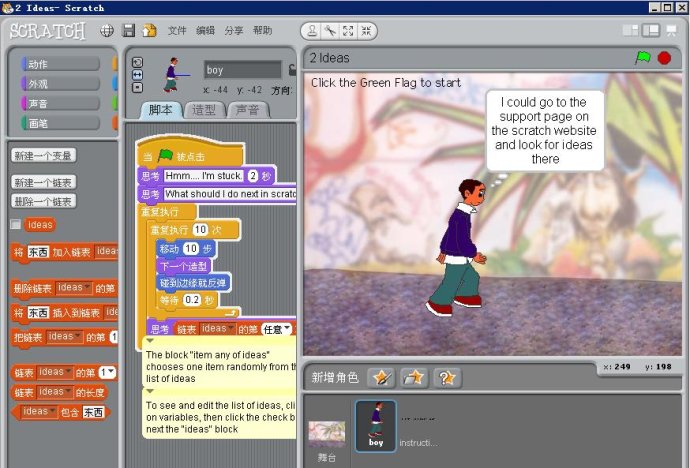690x468 pixels.
Task: Collapse the 'To see and edit' comment
Action: (150, 391)
